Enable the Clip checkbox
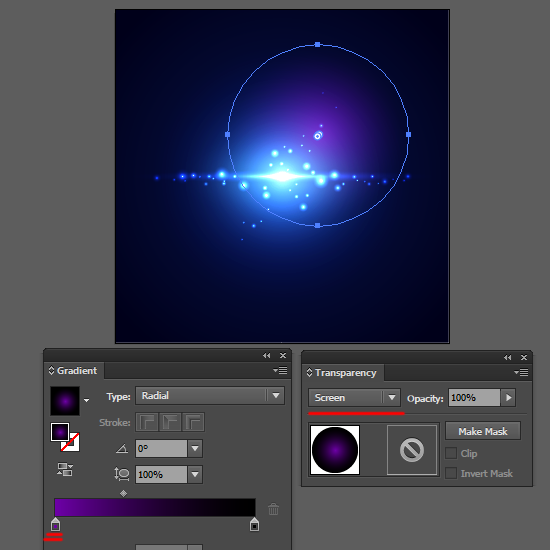 point(451,453)
